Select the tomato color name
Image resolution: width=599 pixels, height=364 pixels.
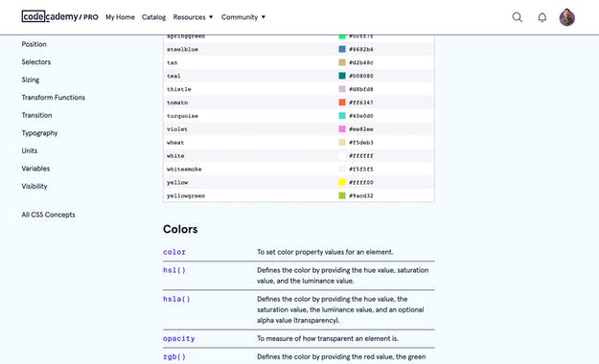pos(177,102)
